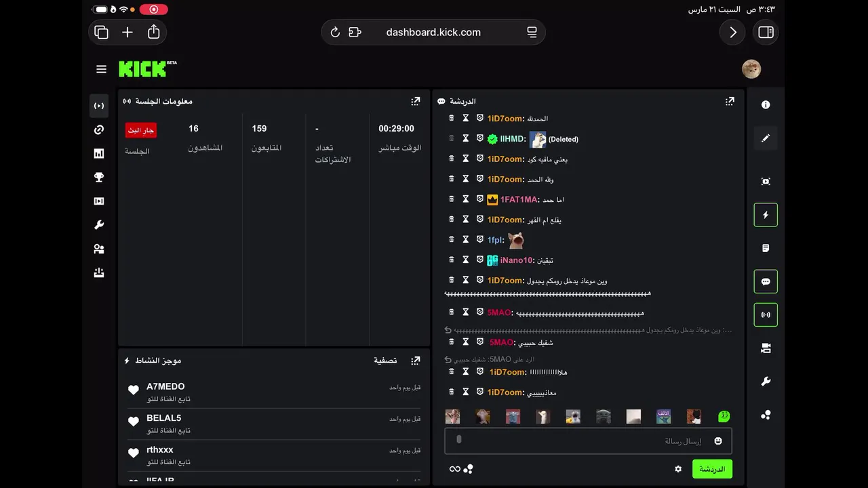
Task: Open Safari page menu icon in address bar
Action: click(532, 32)
